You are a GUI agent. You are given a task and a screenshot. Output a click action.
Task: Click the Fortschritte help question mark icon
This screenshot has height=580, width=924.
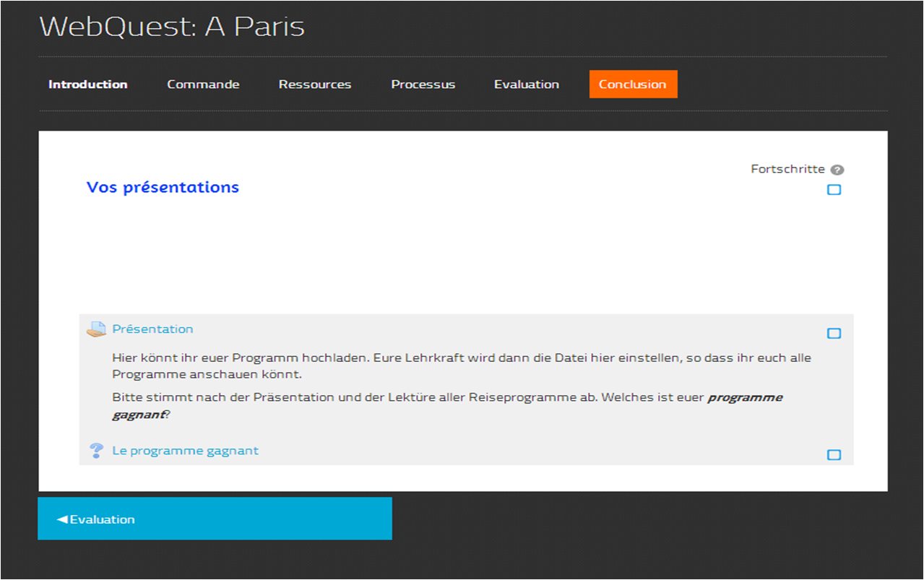(x=837, y=170)
